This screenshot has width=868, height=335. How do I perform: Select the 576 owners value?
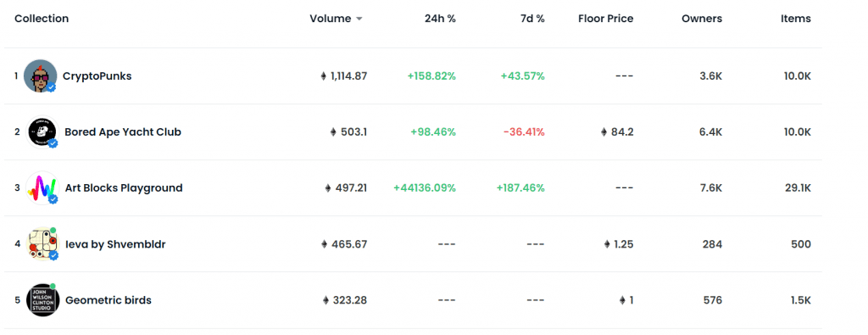(x=712, y=300)
